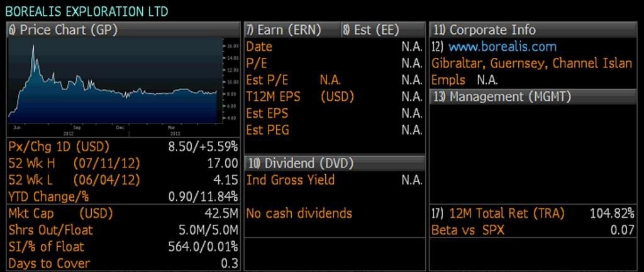644x272 pixels.
Task: Click the Est PEG row label
Action: click(x=267, y=130)
